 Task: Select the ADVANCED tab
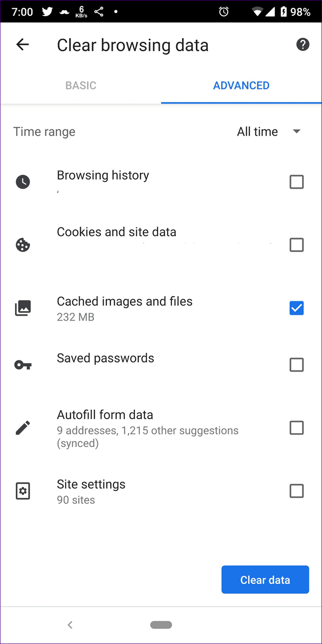[x=241, y=86]
